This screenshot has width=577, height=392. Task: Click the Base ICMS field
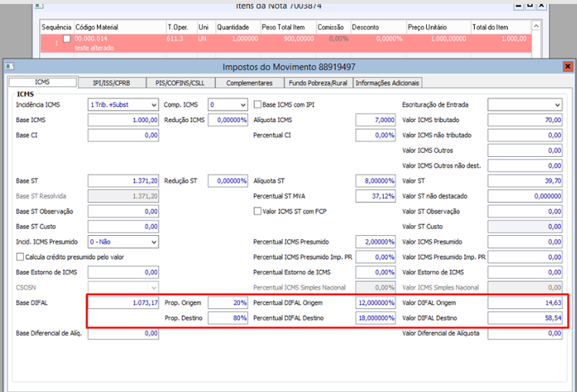[123, 120]
